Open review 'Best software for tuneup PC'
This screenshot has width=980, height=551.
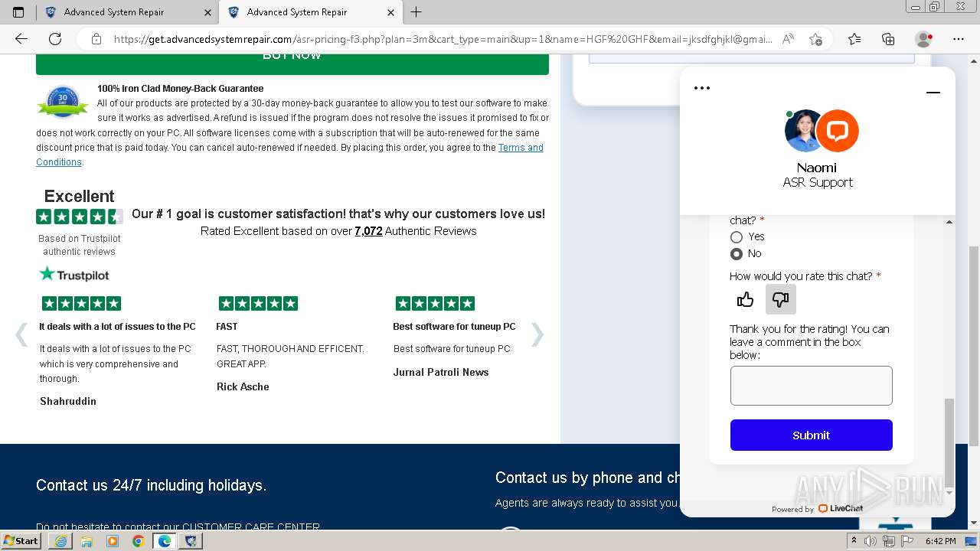454,327
